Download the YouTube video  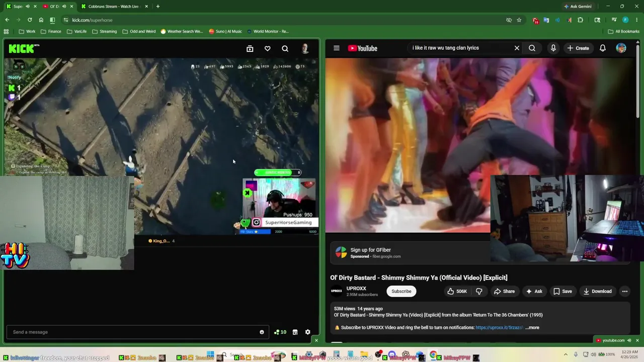597,291
